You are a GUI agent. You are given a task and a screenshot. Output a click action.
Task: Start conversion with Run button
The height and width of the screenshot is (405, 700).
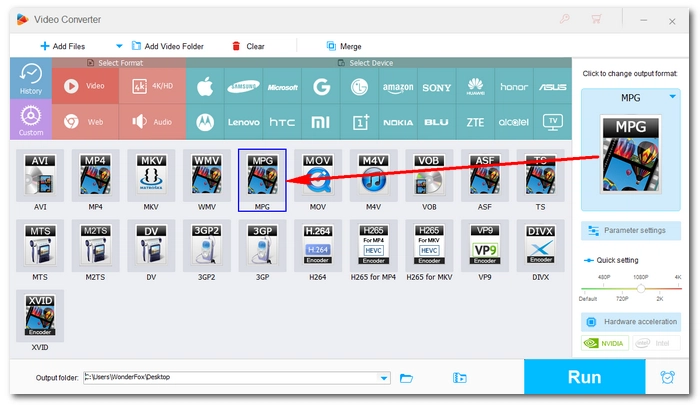(x=584, y=377)
